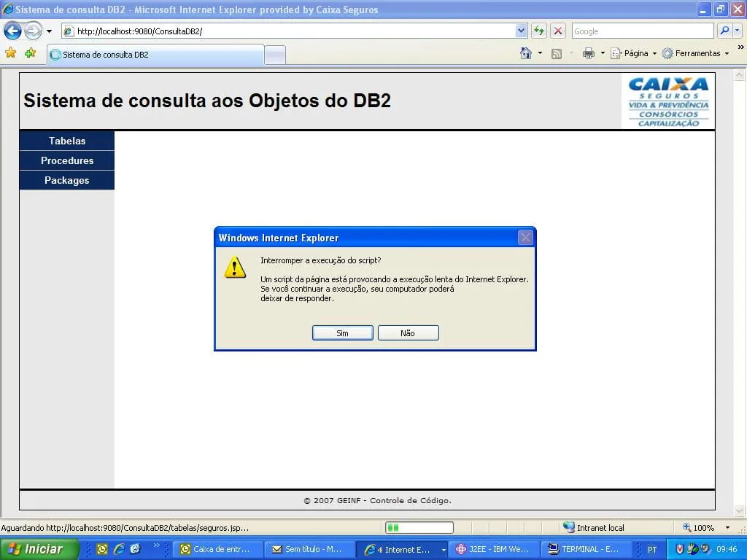Open the recent pages dropdown arrow
747x560 pixels.
[x=49, y=31]
